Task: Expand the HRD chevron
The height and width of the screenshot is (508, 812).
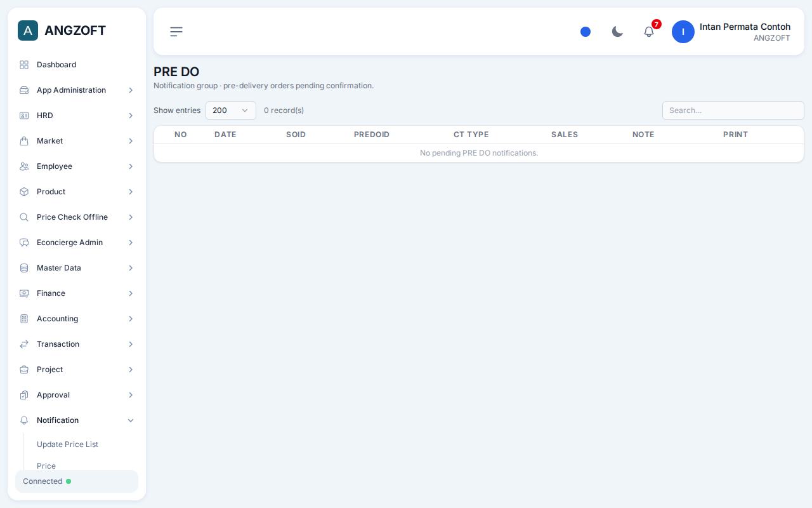Action: (x=131, y=116)
